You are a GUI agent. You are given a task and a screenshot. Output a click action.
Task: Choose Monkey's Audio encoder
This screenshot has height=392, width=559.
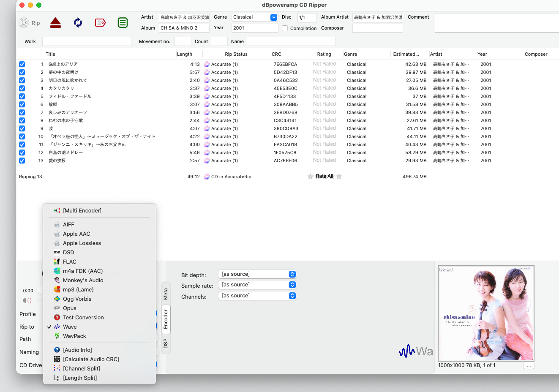pos(100,280)
